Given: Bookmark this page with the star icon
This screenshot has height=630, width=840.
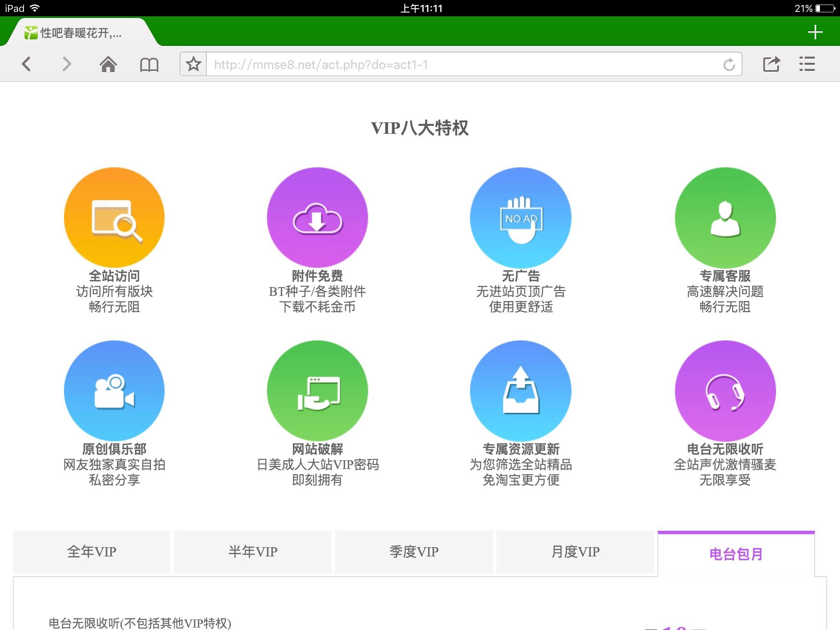Looking at the screenshot, I should click(194, 64).
